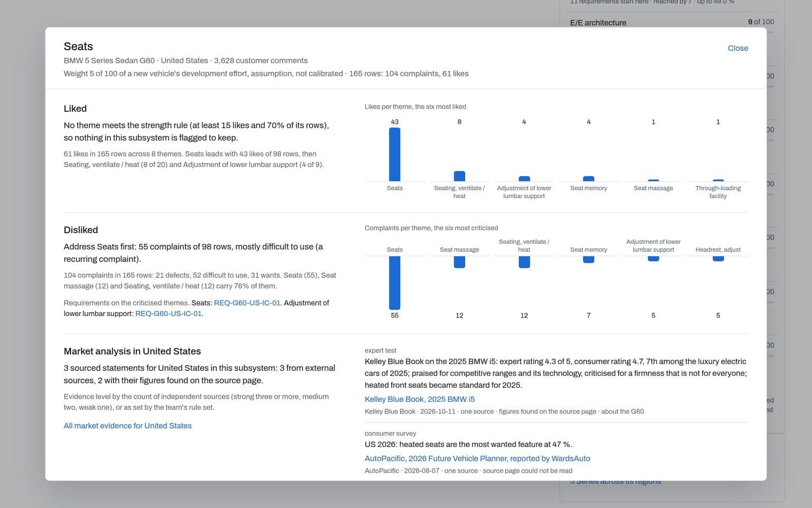The height and width of the screenshot is (508, 812).
Task: Click the Seats bar in the complaints chart
Action: click(x=395, y=283)
